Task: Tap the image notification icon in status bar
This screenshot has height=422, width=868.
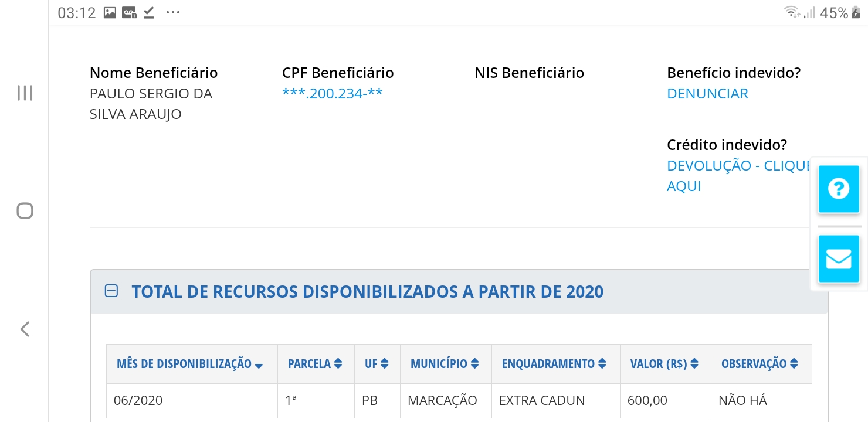Action: (x=110, y=13)
